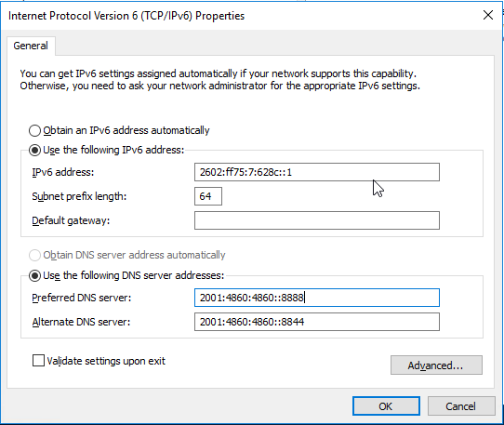Close the IPv6 Properties dialog
Viewport: 504px width, 425px height.
(488, 15)
